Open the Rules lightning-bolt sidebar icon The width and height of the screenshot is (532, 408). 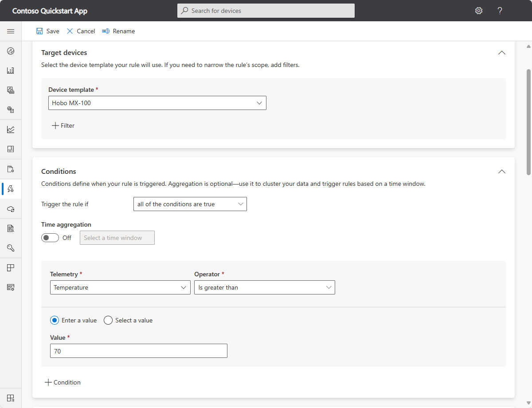(x=11, y=189)
